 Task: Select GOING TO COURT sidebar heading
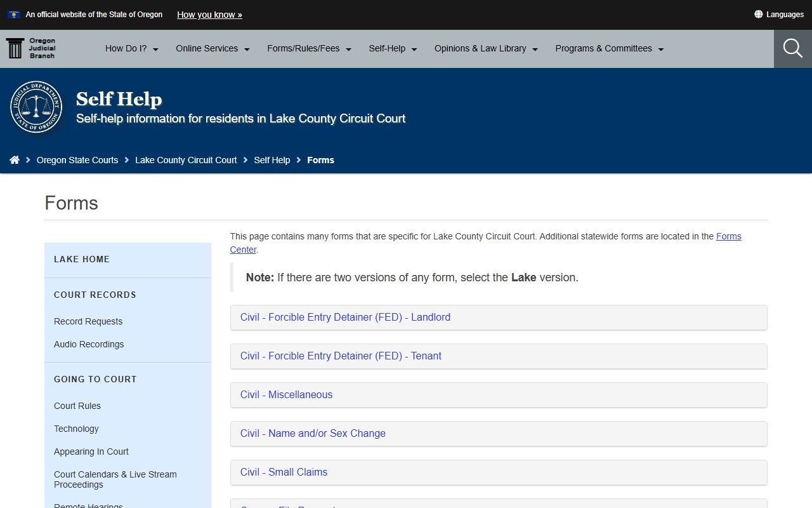point(95,379)
